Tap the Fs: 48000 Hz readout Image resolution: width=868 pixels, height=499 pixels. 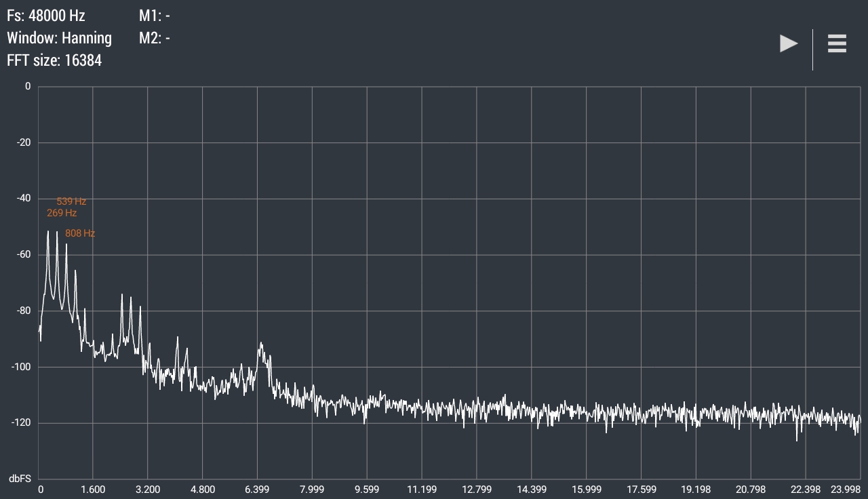[x=46, y=16]
